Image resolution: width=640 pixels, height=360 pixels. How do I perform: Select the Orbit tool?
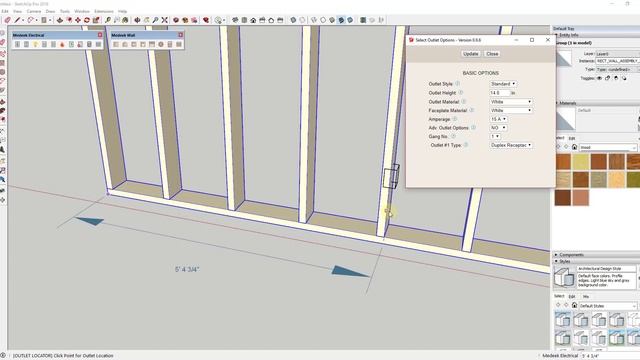click(x=137, y=20)
